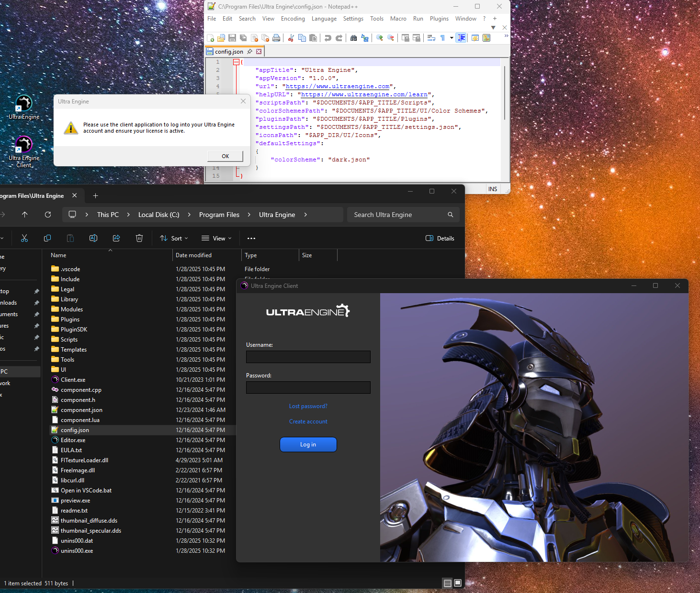Click the Replace icon in Notepad++ toolbar
Image resolution: width=700 pixels, height=593 pixels.
click(365, 38)
